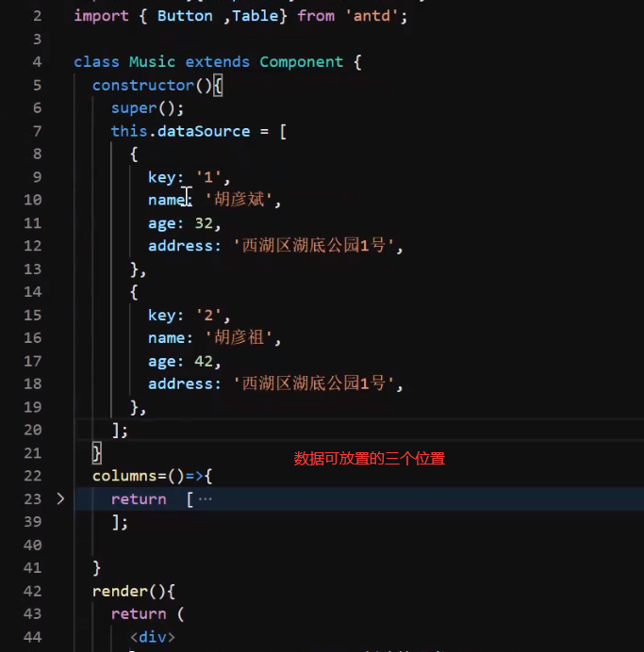
Task: Click line number 13 in gutter
Action: tap(33, 269)
